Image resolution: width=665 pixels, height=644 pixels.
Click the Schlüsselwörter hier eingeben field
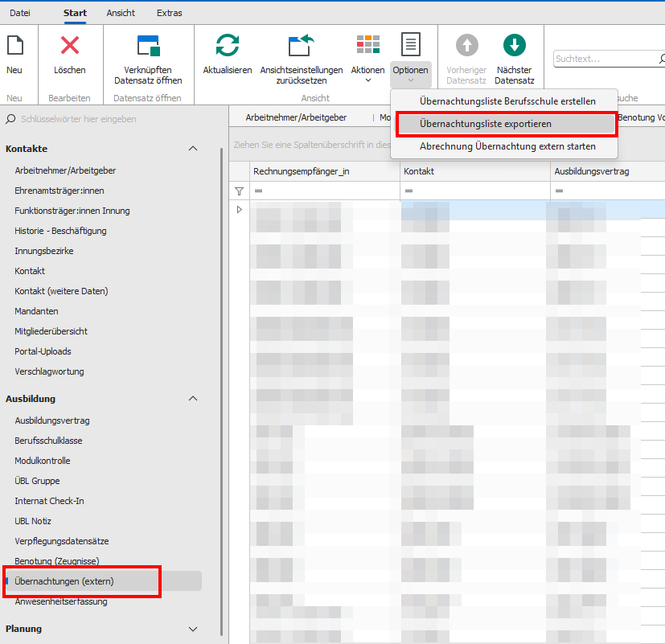79,119
